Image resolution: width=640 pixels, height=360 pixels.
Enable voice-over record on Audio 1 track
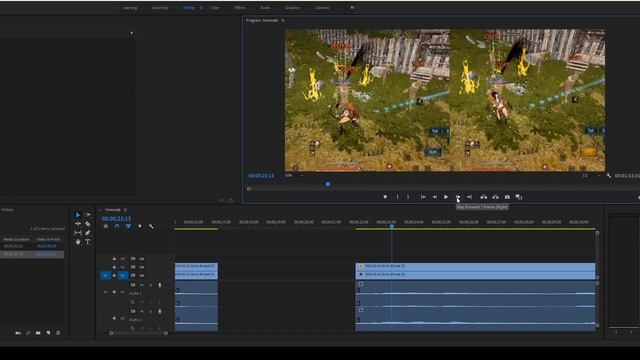(160, 285)
